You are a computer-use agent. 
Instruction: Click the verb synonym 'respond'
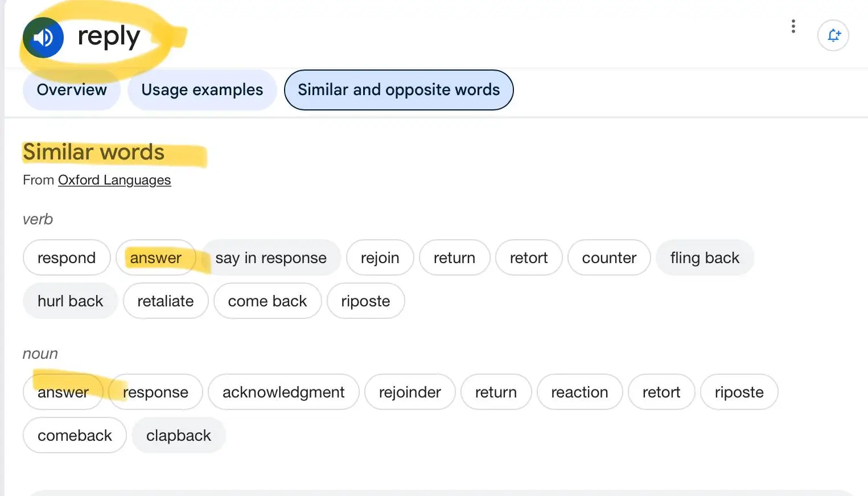(67, 258)
